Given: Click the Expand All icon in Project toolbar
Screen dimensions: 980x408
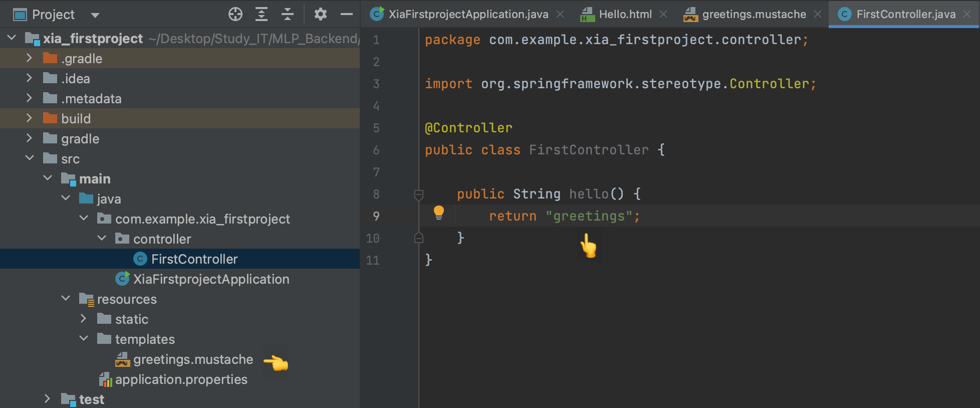Looking at the screenshot, I should (262, 14).
